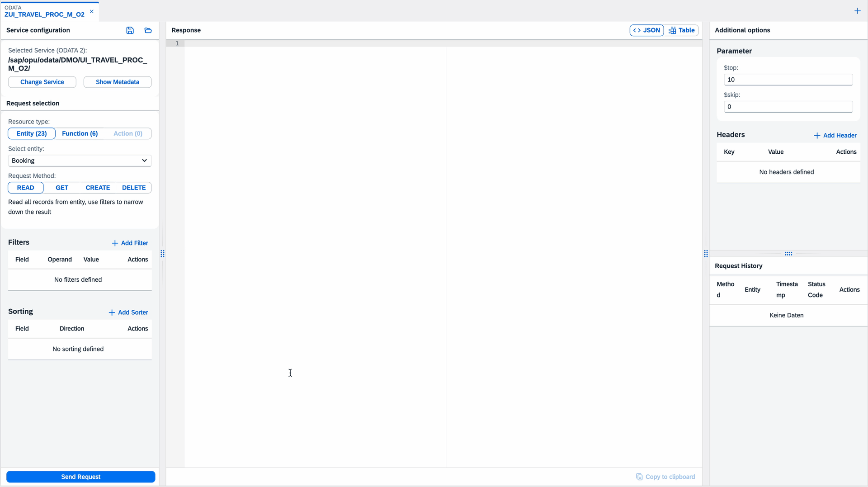Viewport: 868px width, 487px height.
Task: Switch response view to Table
Action: click(x=682, y=30)
